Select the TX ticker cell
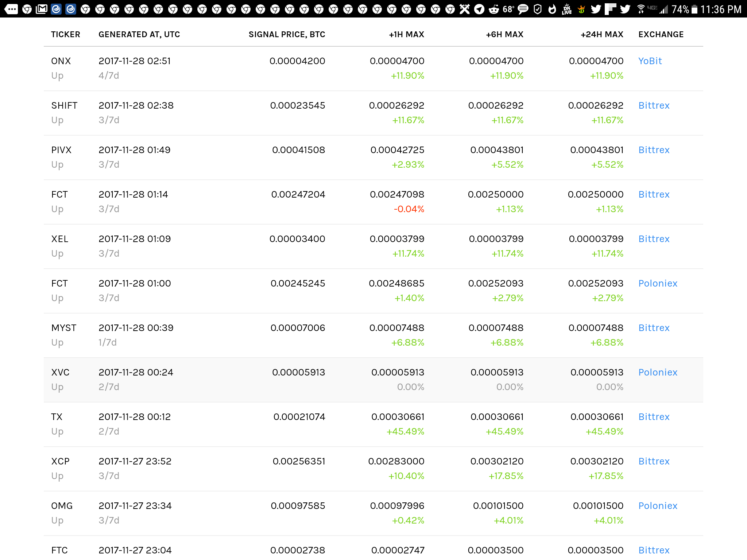The width and height of the screenshot is (747, 560). pyautogui.click(x=57, y=417)
